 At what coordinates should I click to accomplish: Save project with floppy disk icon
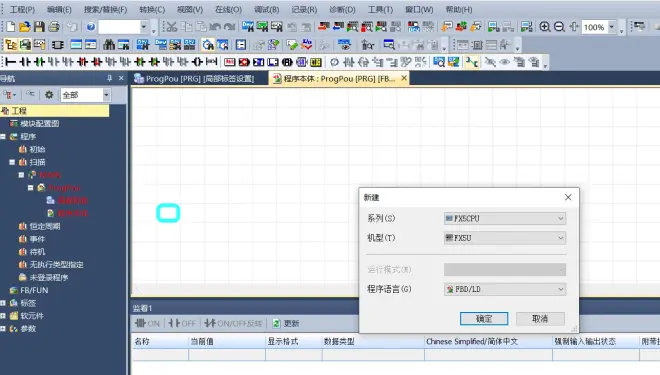pyautogui.click(x=39, y=27)
